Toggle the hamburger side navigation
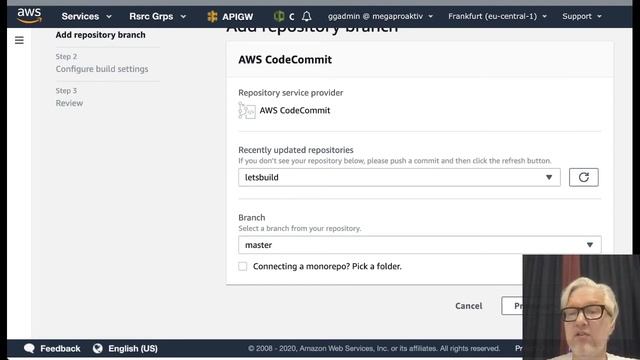 click(x=19, y=40)
